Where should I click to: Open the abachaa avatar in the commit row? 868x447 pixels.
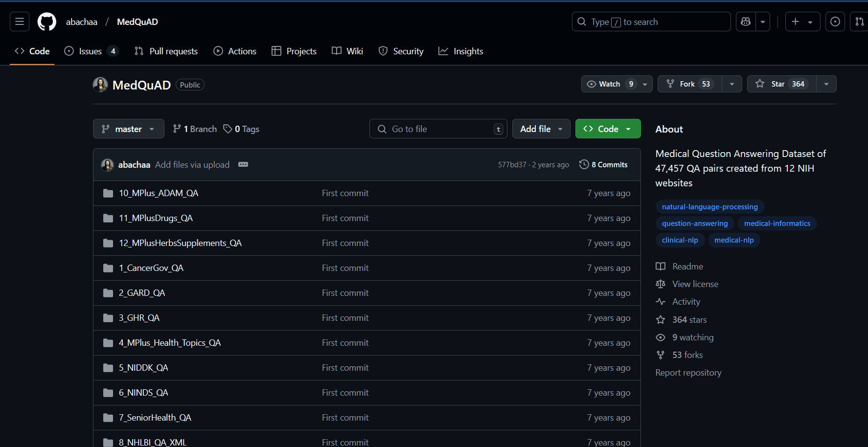point(107,165)
